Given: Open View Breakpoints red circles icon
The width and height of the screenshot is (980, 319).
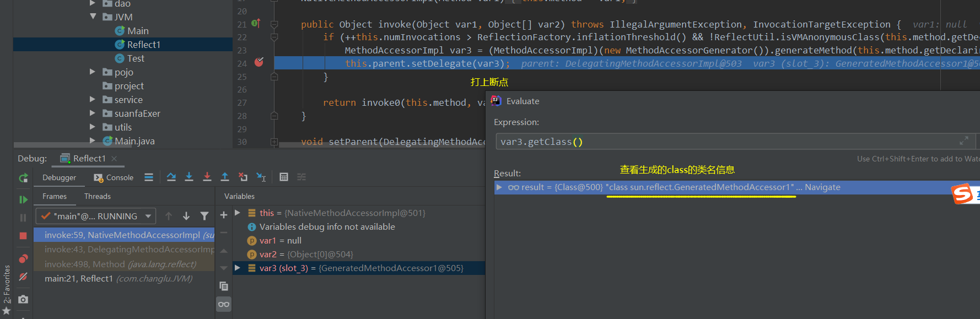Looking at the screenshot, I should (23, 259).
